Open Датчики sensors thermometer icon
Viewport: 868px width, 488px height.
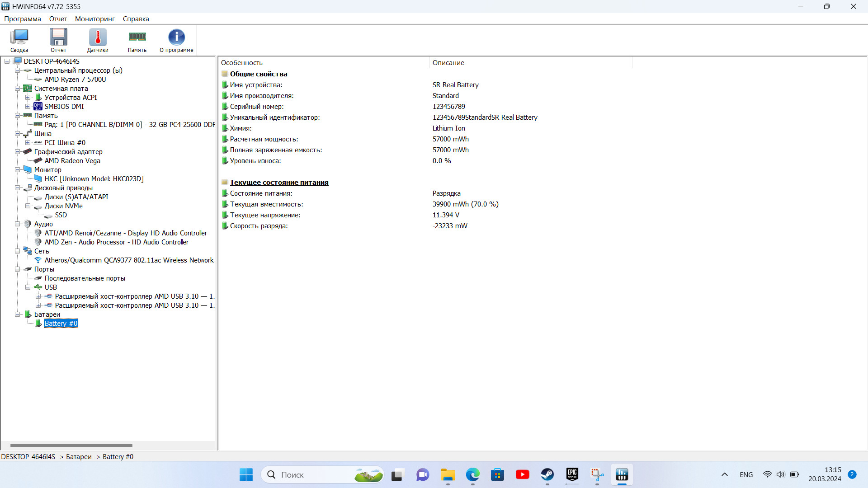[x=98, y=40]
